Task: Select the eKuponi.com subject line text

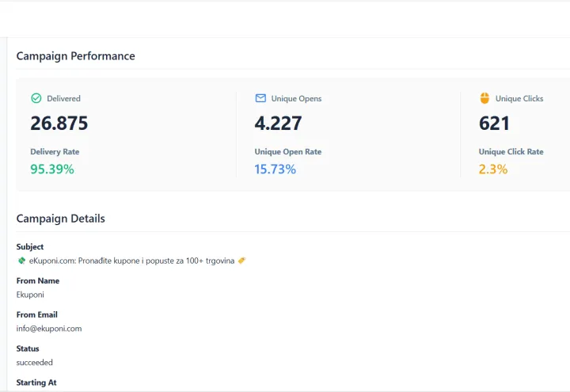Action: click(x=131, y=261)
